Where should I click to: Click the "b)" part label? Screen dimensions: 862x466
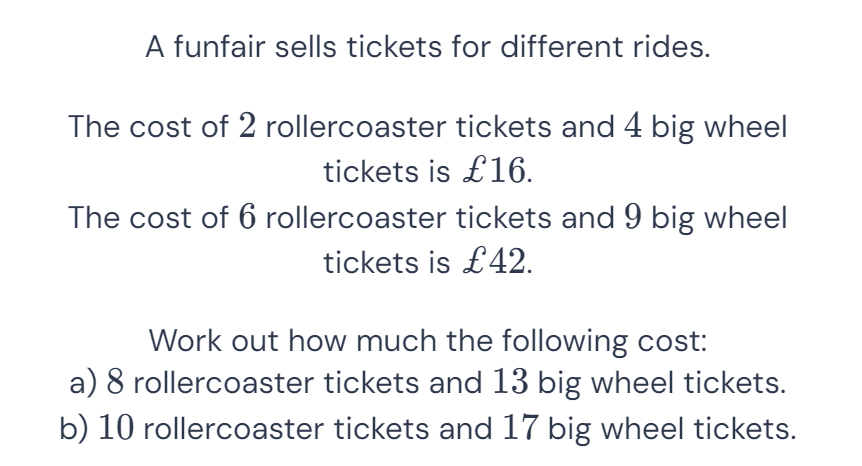[73, 429]
